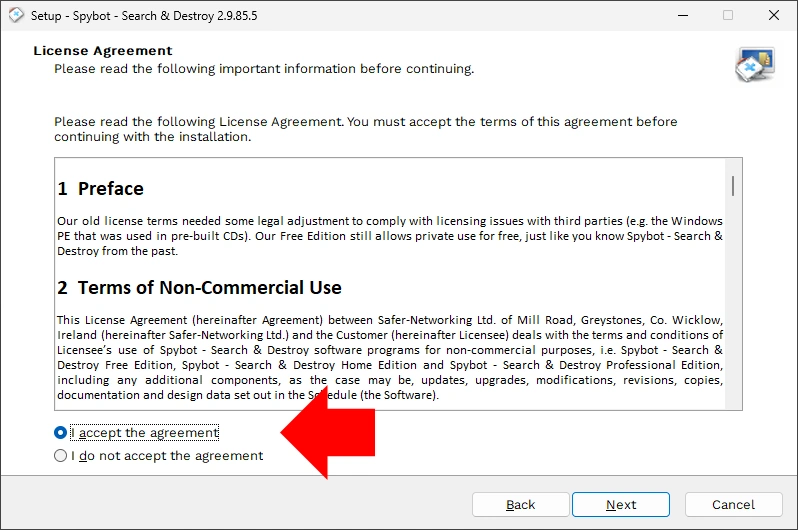Minimize the setup window
This screenshot has height=530, width=798.
[x=683, y=15]
